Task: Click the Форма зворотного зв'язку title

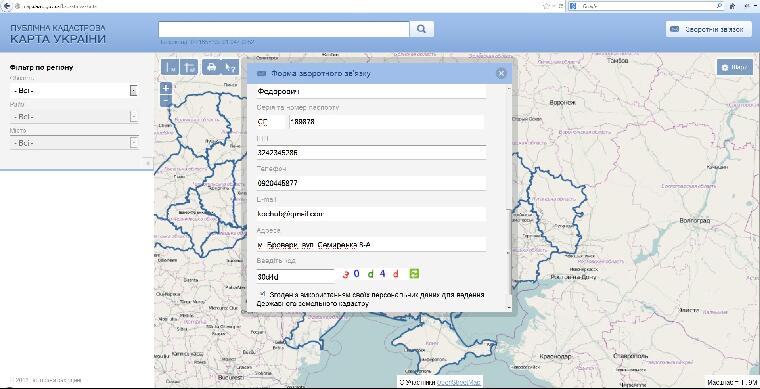Action: tap(320, 74)
